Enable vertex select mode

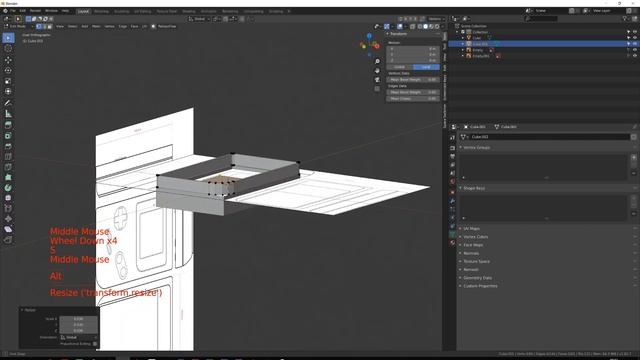(x=39, y=27)
